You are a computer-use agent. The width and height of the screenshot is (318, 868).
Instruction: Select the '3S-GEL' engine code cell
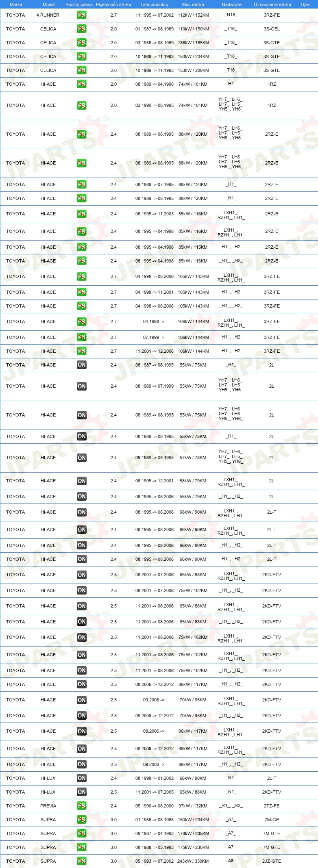coord(272,29)
